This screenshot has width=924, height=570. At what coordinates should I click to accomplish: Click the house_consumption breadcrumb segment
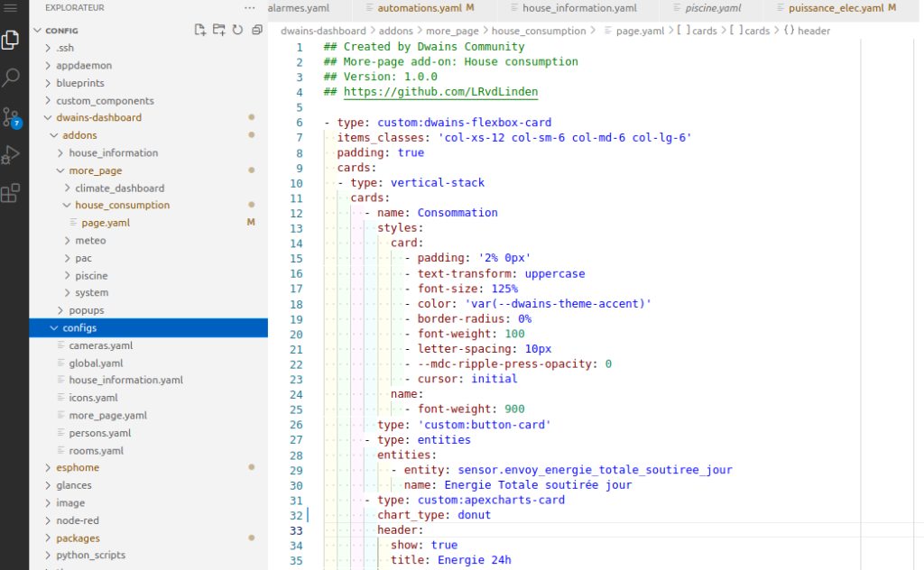tap(539, 31)
